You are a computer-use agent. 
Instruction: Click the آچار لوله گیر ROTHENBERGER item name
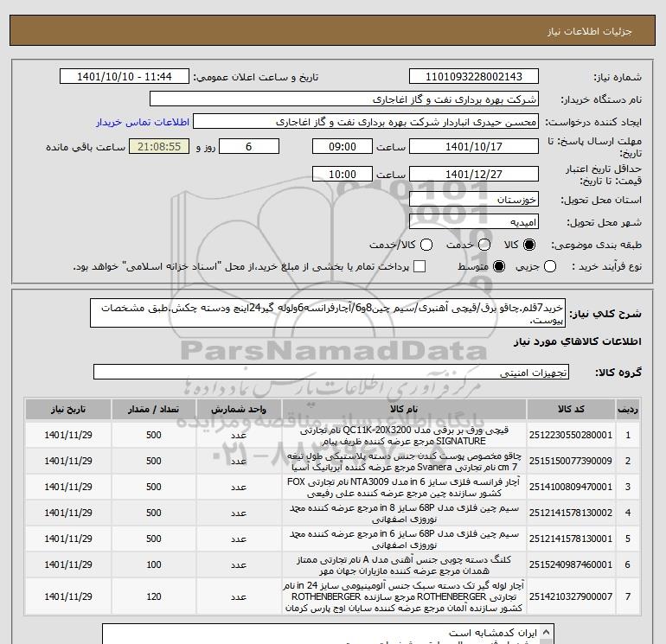[x=404, y=596]
